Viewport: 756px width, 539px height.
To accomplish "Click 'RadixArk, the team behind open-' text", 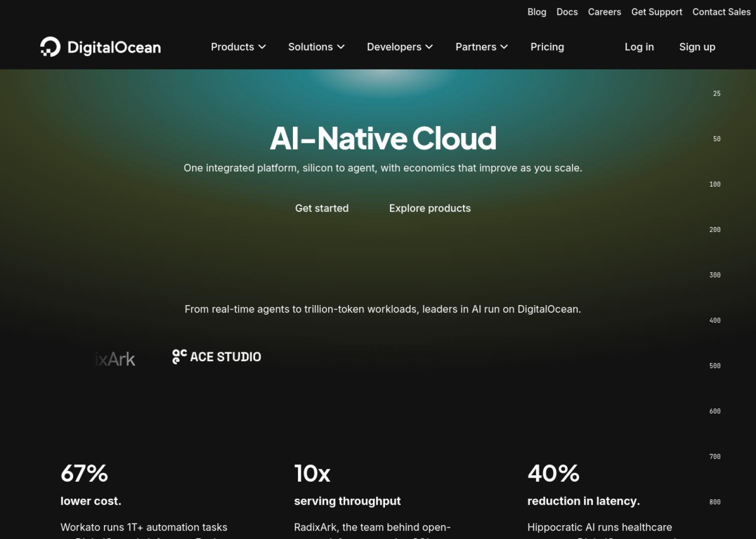I will click(x=372, y=527).
